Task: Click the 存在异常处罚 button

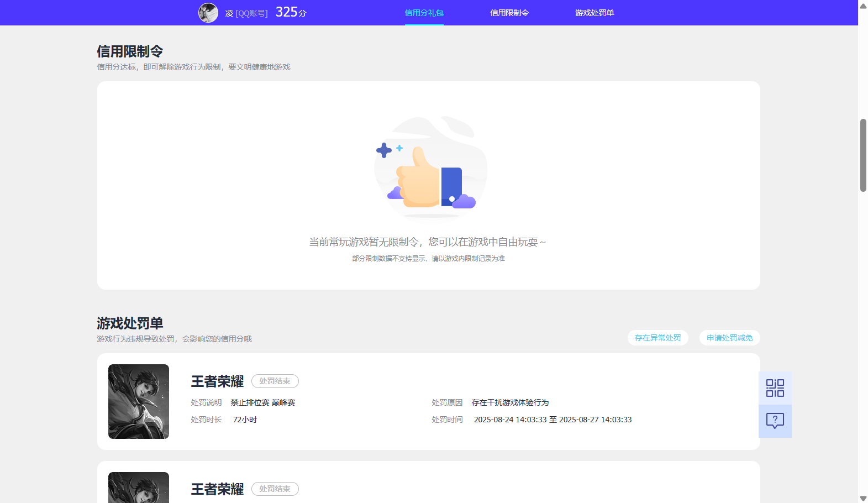Action: pos(657,338)
